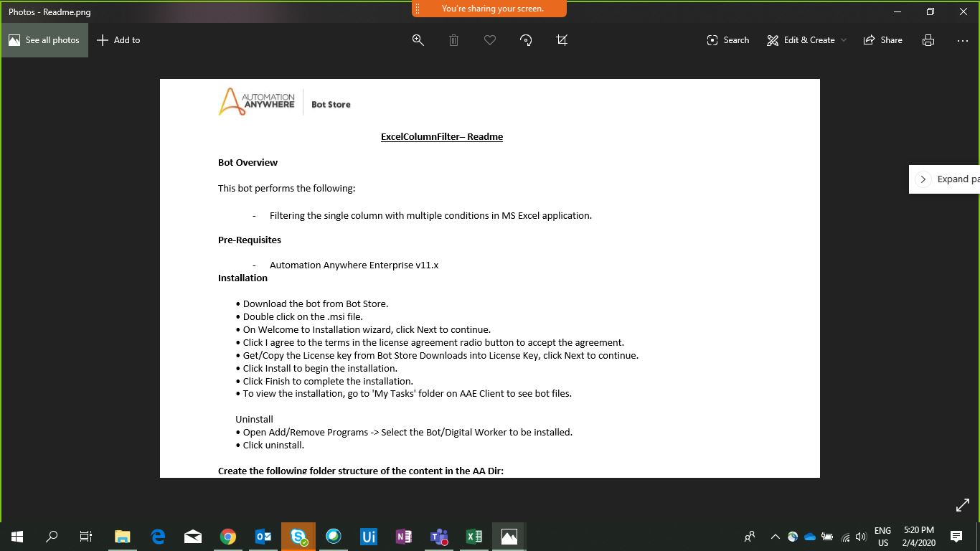Click the 'Bot Overview' heading
This screenshot has height=551, width=980.
click(248, 162)
